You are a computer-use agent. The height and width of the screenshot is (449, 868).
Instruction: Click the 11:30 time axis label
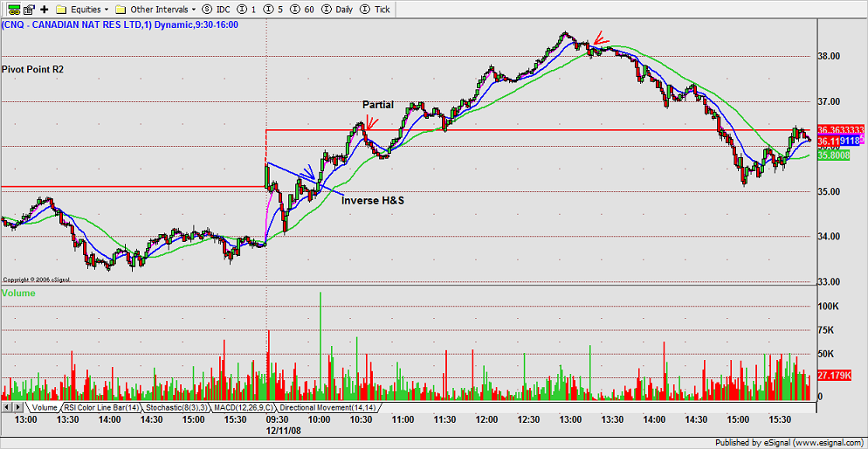point(444,419)
